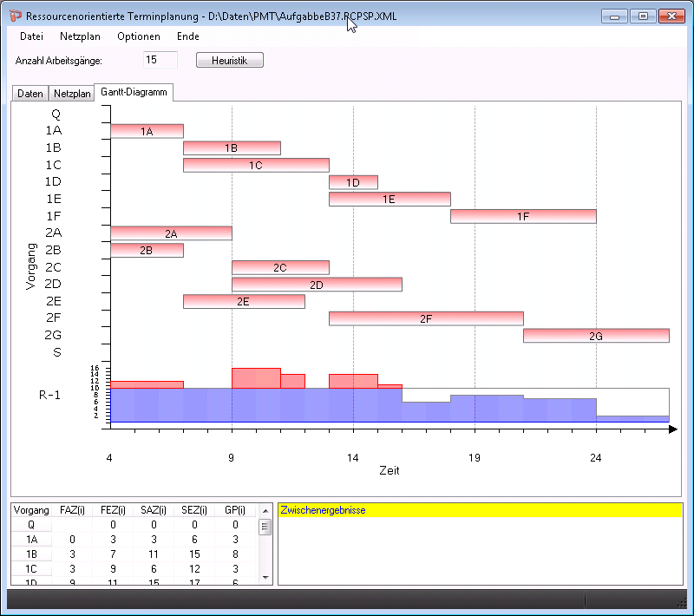The width and height of the screenshot is (694, 616).
Task: Switch to the Netzplan tab
Action: (x=72, y=94)
